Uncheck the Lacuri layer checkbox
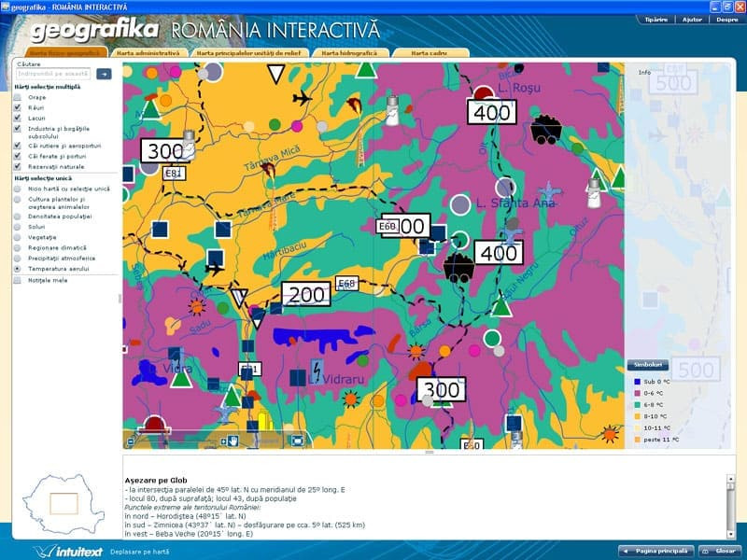Image resolution: width=747 pixels, height=560 pixels. point(18,119)
